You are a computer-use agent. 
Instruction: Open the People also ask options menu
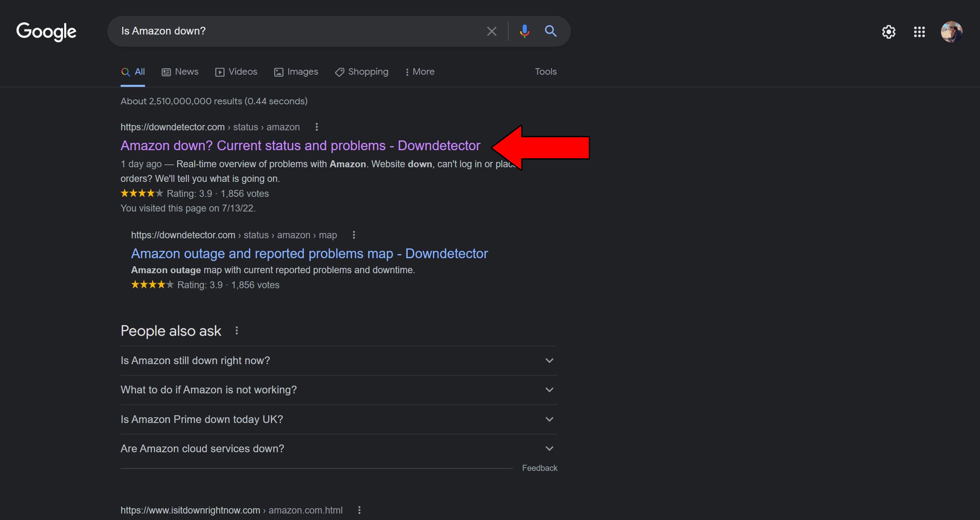tap(237, 330)
